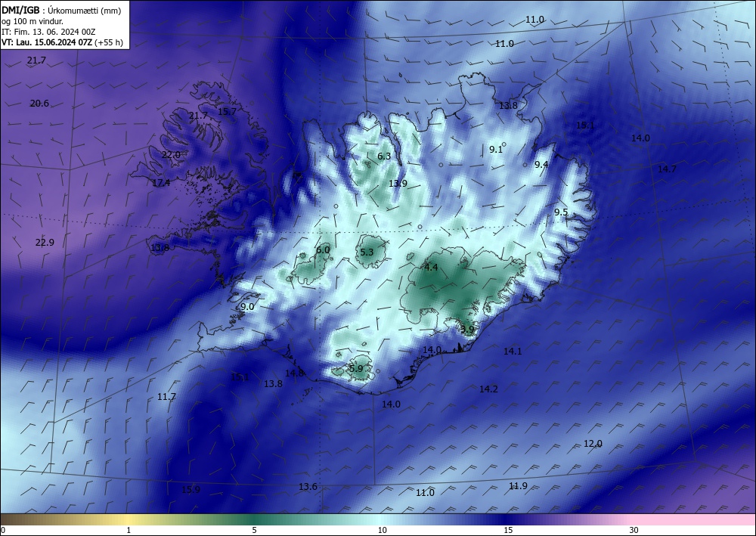Click the 14.8 value label
Screen dimensions: 756x536
[294, 373]
